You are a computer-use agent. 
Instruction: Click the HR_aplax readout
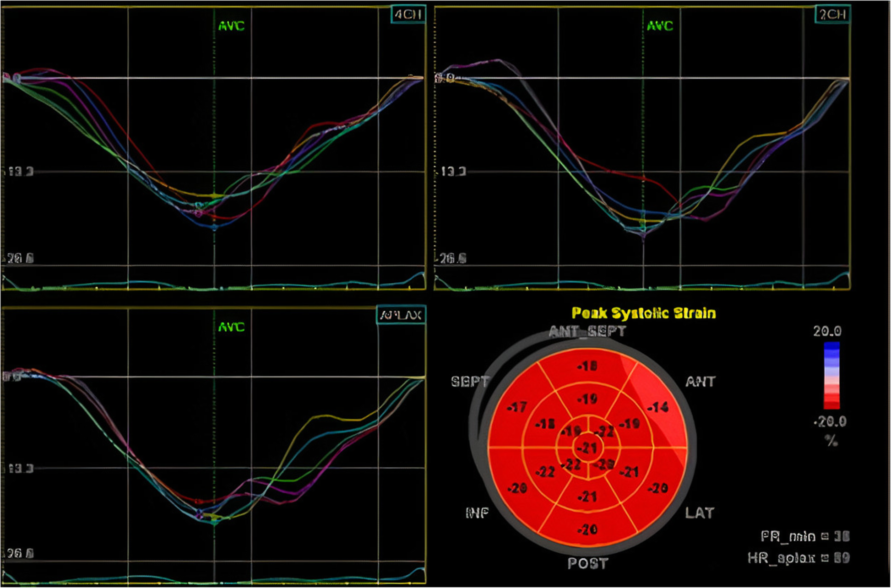799,557
